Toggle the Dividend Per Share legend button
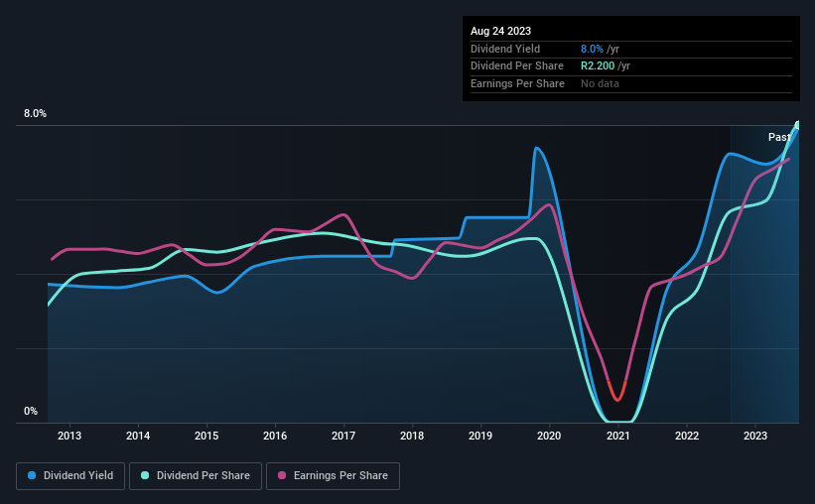Image resolution: width=815 pixels, height=504 pixels. point(195,476)
